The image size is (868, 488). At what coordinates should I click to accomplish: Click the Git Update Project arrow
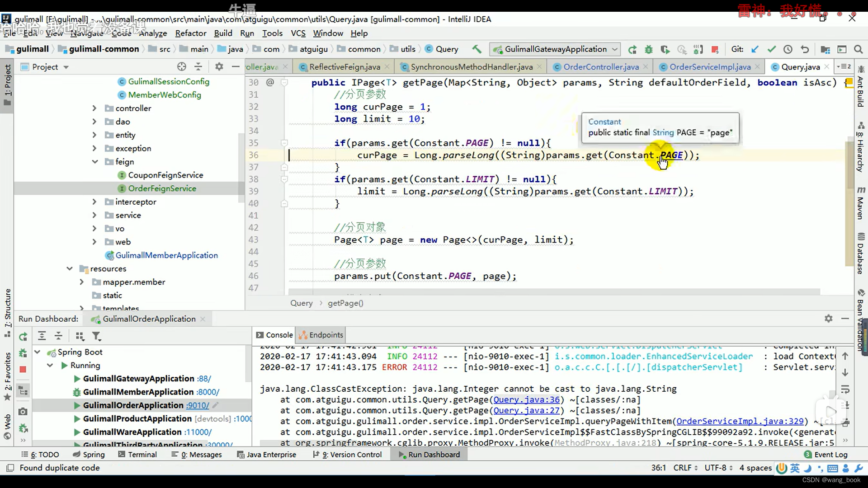pyautogui.click(x=755, y=49)
